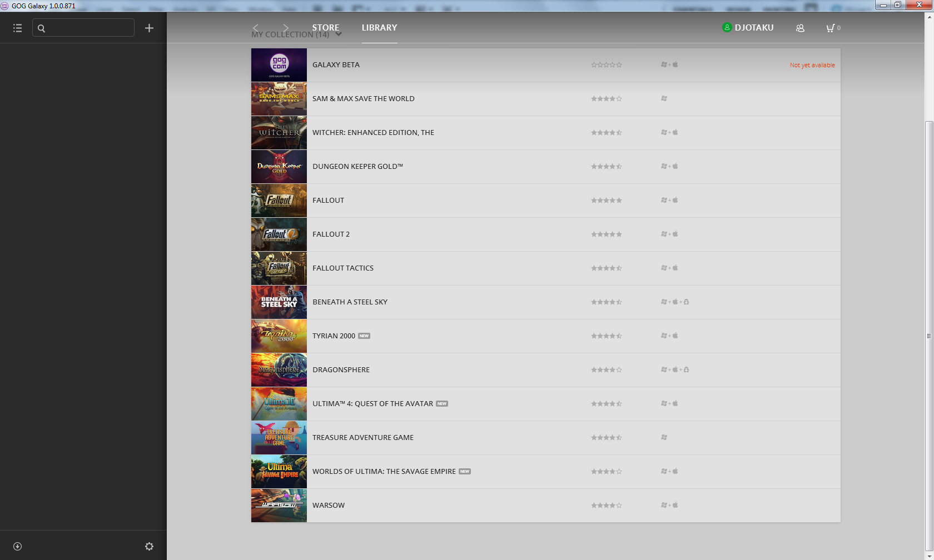The height and width of the screenshot is (560, 934).
Task: Click the scrollbar down arrow
Action: (929, 556)
